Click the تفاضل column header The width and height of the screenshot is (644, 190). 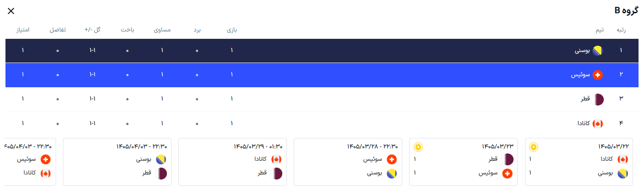coord(57,30)
